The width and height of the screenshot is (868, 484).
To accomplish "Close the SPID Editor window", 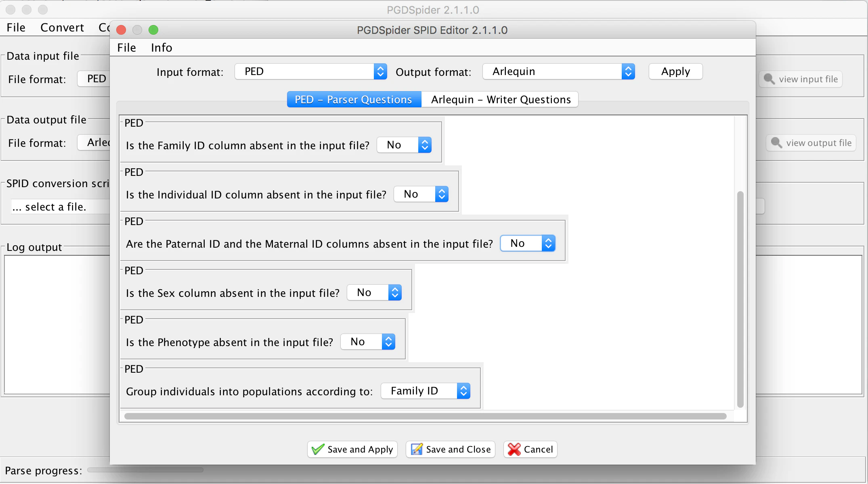I will click(x=121, y=30).
